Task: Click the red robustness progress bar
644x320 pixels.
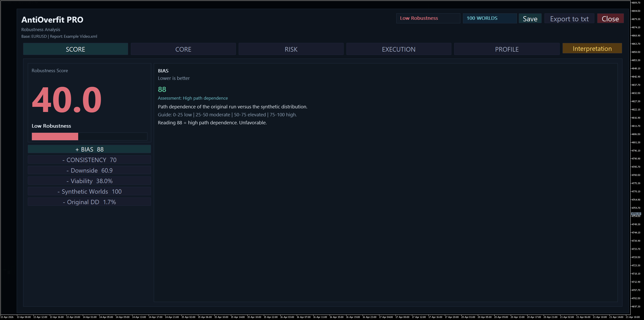Action: point(55,136)
